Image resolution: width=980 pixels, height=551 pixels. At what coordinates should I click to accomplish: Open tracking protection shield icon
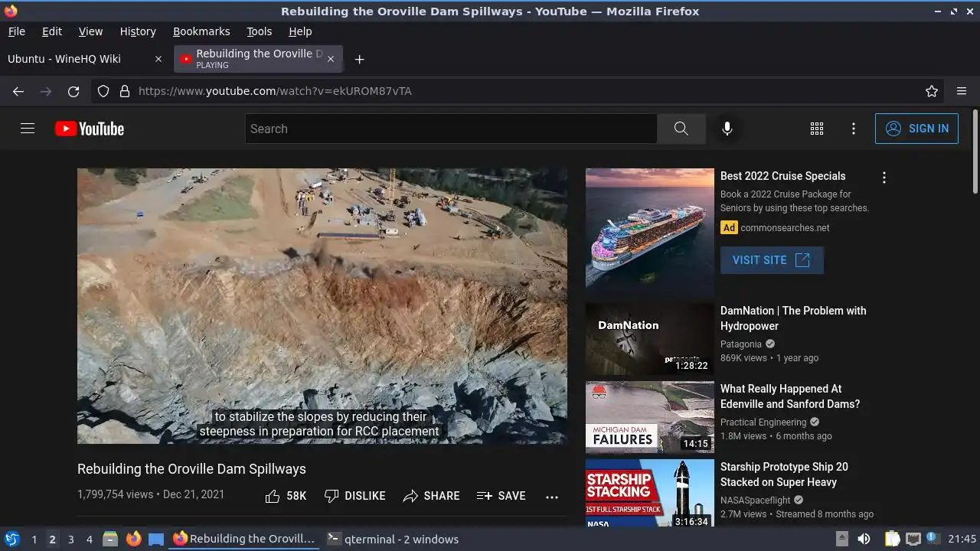point(103,91)
